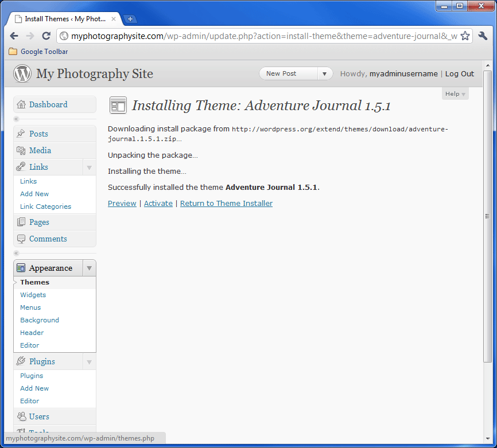The width and height of the screenshot is (497, 448).
Task: Collapse the Plugins submenu arrow
Action: tap(90, 361)
